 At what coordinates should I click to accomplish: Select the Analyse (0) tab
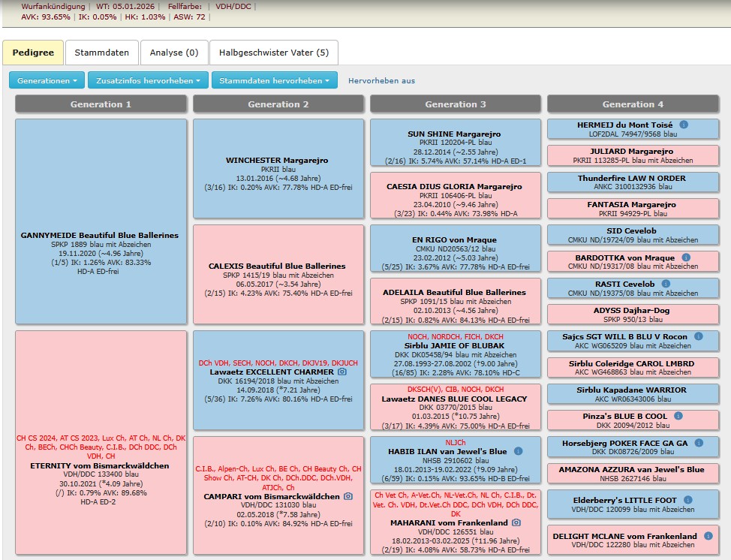173,53
